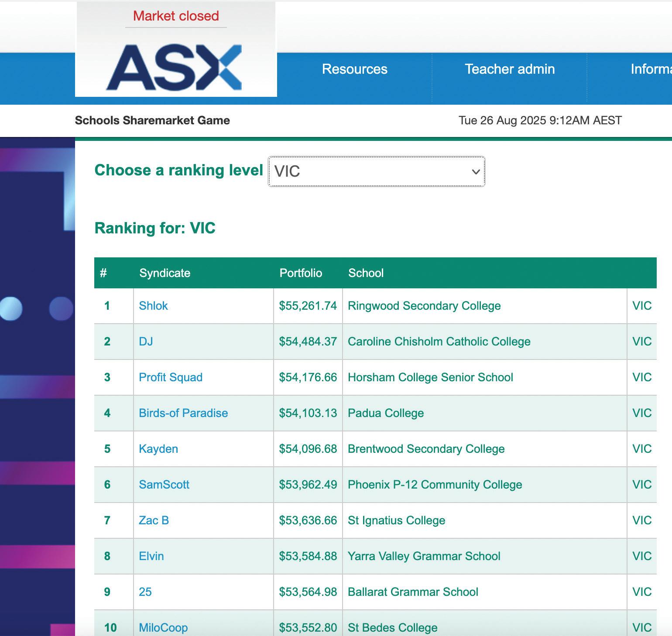Select portfolio value $54,176.66
This screenshot has width=672, height=636.
click(308, 377)
